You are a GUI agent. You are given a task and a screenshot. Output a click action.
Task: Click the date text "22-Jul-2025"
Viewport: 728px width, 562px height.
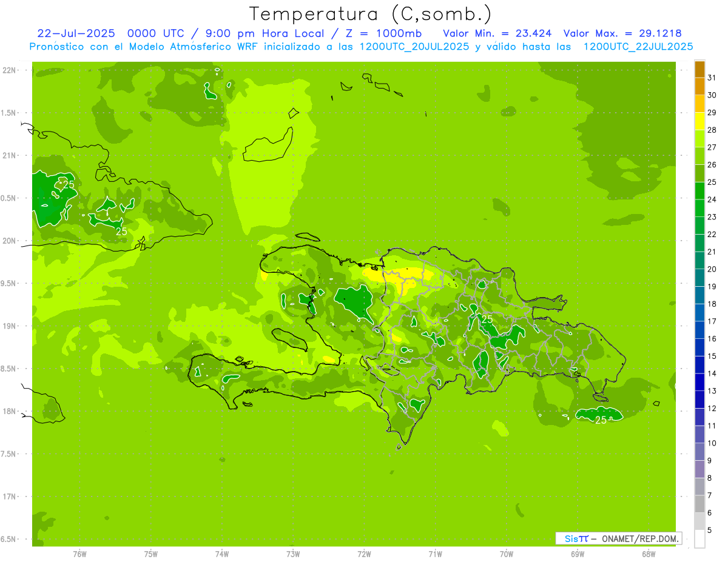76,33
